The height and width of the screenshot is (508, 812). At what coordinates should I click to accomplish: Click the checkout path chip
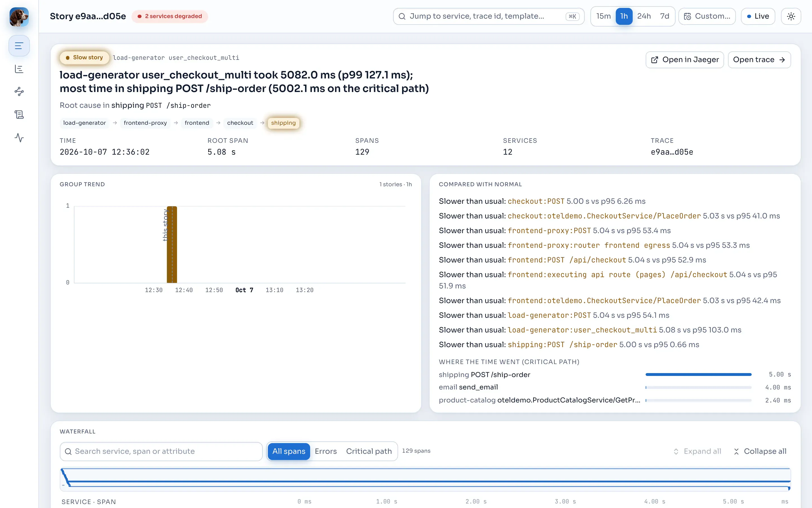240,123
